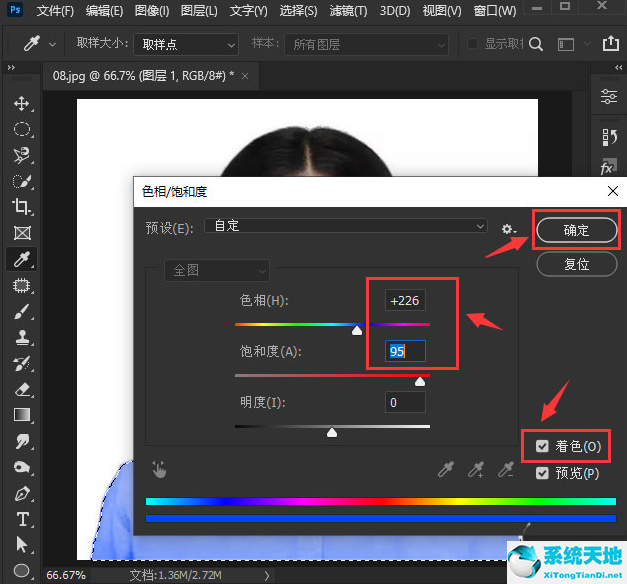Click the 饱和度 saturation slider handle
The width and height of the screenshot is (627, 584).
419,381
